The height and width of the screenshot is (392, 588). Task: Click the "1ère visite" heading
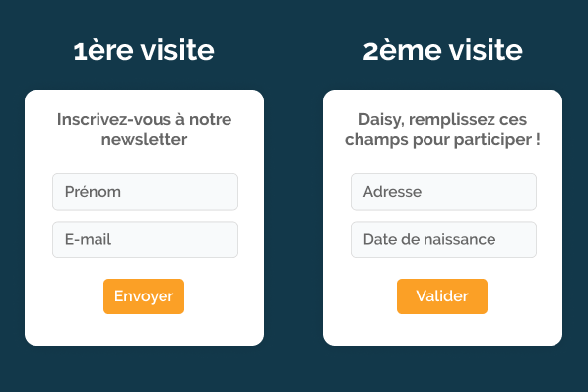144,50
